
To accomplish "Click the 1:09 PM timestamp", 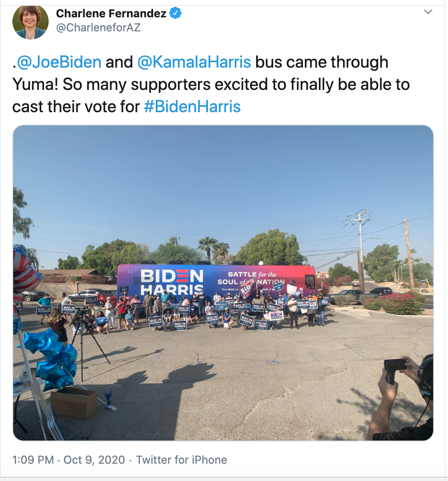I will tap(33, 460).
